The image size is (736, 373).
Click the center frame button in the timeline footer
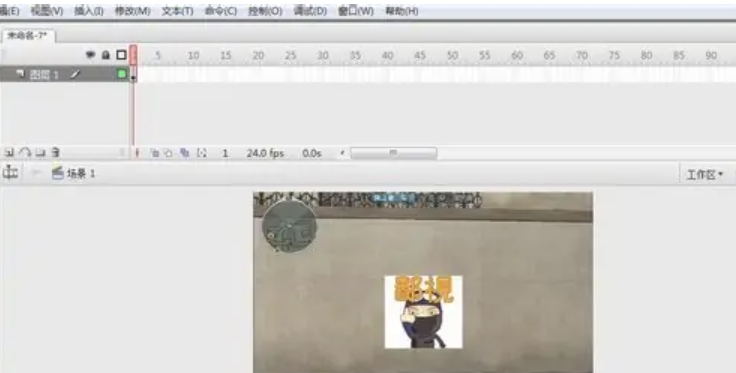click(137, 153)
